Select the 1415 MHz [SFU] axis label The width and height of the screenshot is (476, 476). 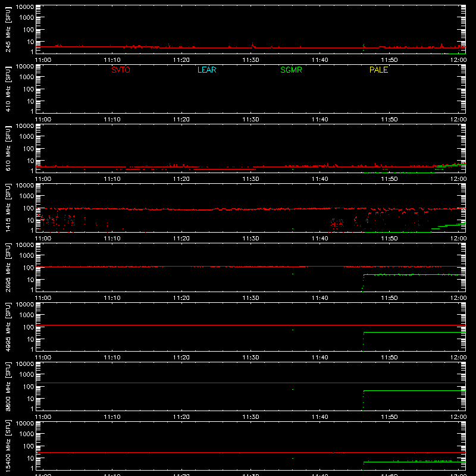tap(8, 208)
